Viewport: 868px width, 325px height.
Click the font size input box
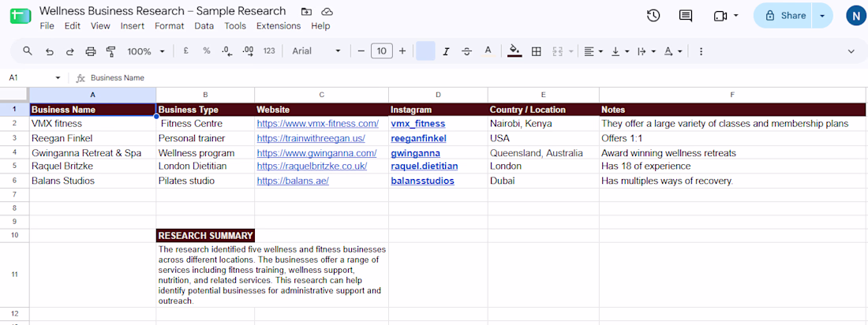[x=381, y=51]
